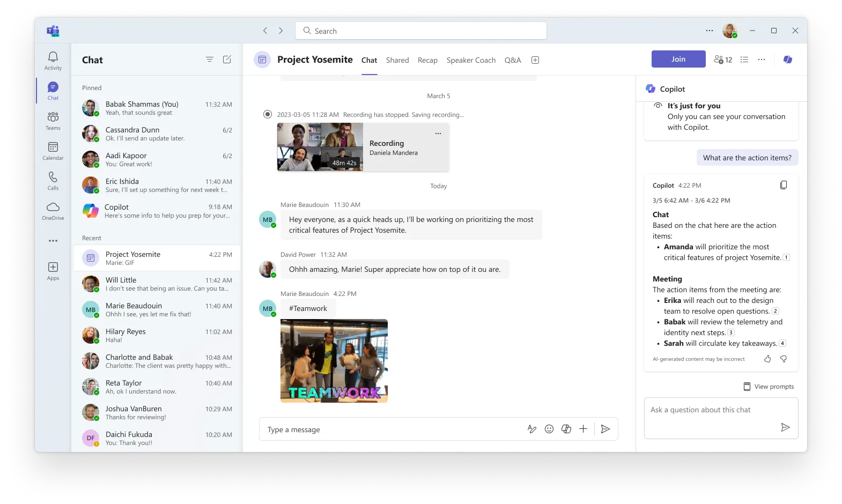The height and width of the screenshot is (504, 842).
Task: Open more options next to Join button
Action: coord(762,60)
